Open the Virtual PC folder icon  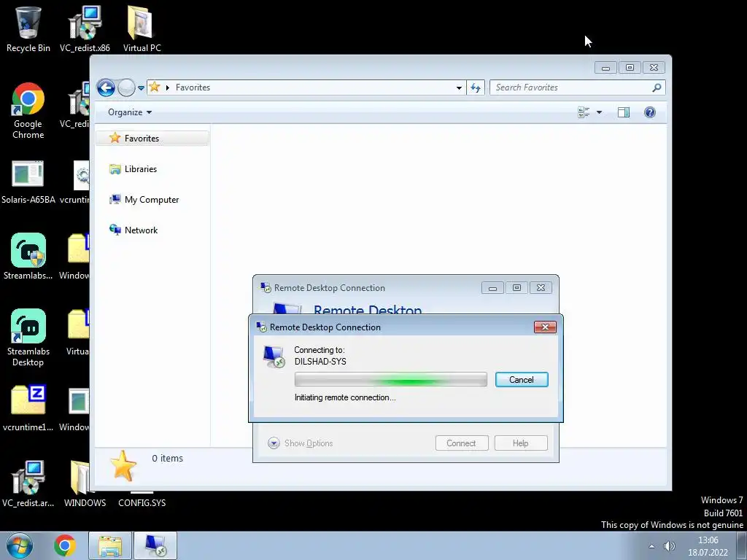pos(142,28)
